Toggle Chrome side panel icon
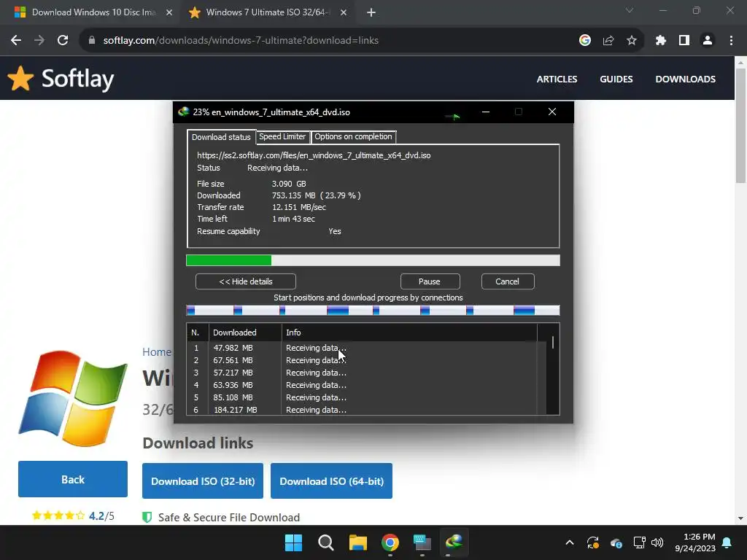The height and width of the screenshot is (560, 747). coord(684,41)
